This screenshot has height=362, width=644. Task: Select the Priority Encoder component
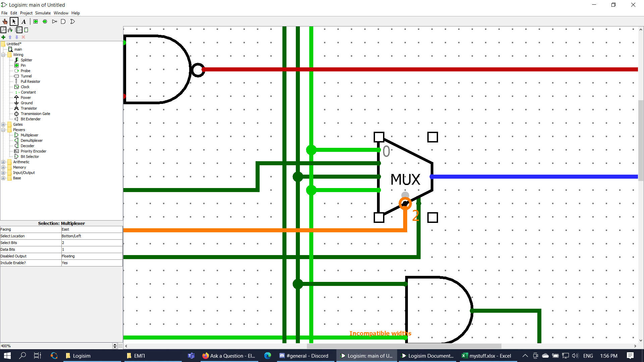(33, 151)
